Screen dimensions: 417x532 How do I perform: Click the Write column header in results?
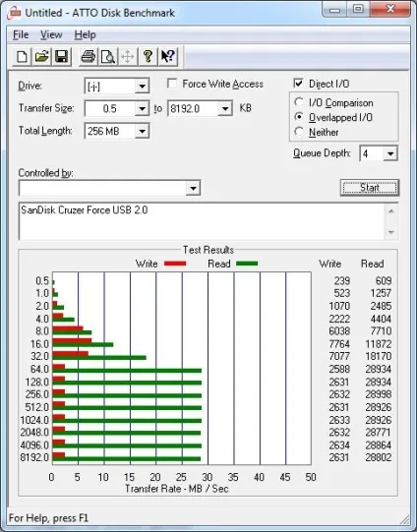pyautogui.click(x=330, y=264)
